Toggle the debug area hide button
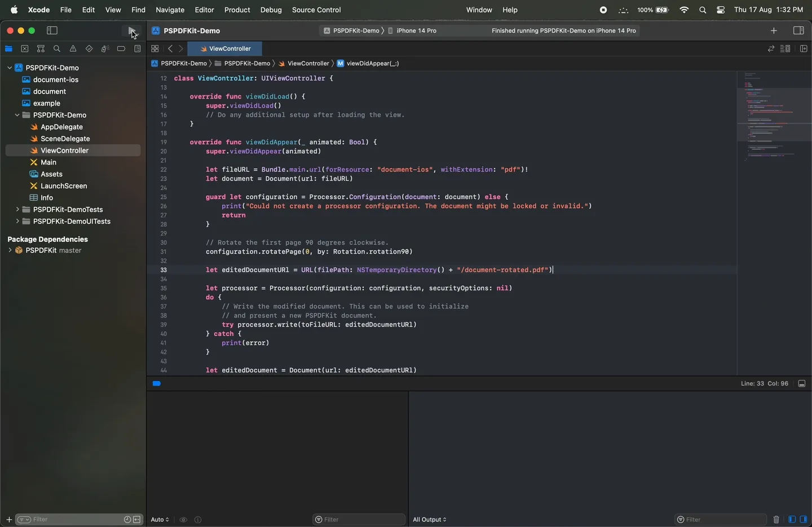 click(x=802, y=384)
